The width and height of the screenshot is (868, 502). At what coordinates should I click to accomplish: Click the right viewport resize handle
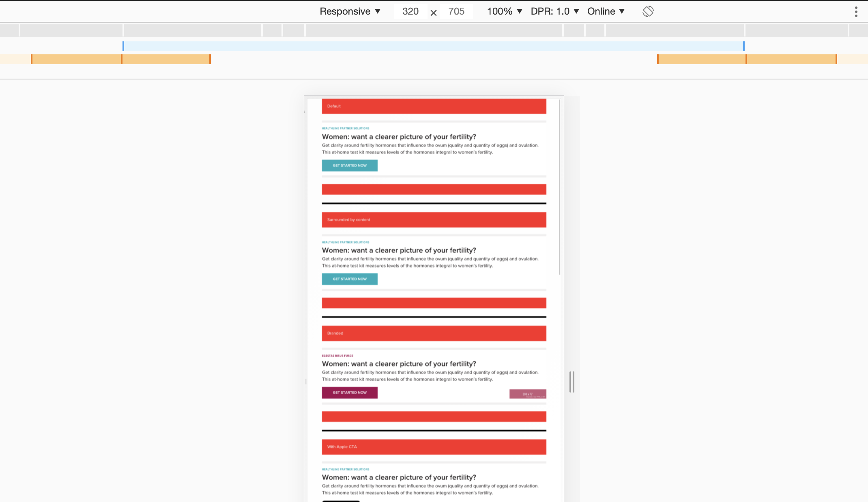pyautogui.click(x=572, y=382)
